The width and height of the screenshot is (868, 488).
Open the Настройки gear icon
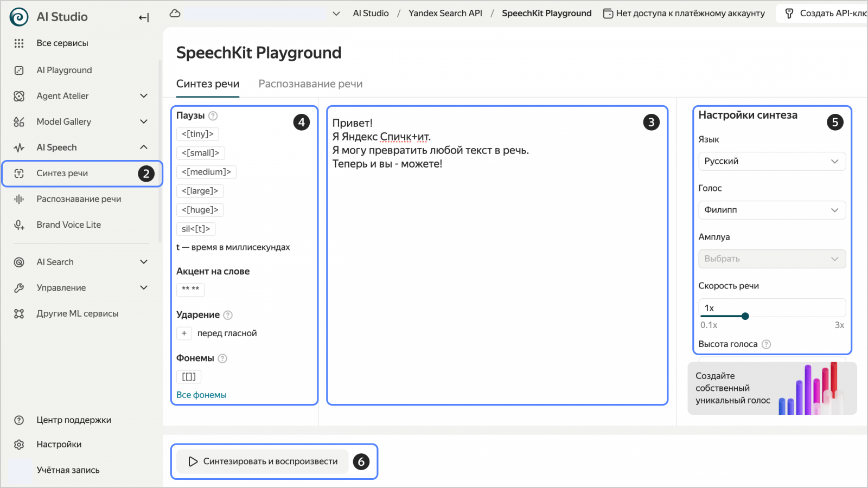[x=19, y=445]
